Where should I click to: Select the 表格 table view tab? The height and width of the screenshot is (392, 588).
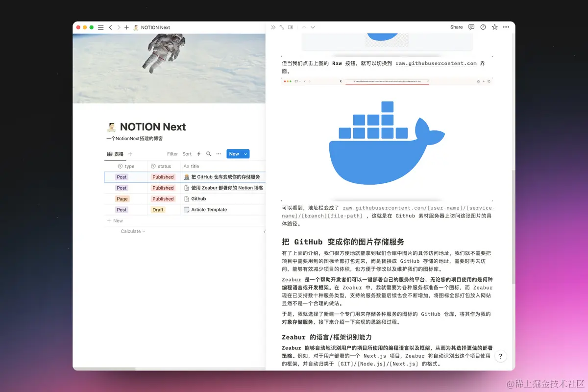(x=116, y=154)
